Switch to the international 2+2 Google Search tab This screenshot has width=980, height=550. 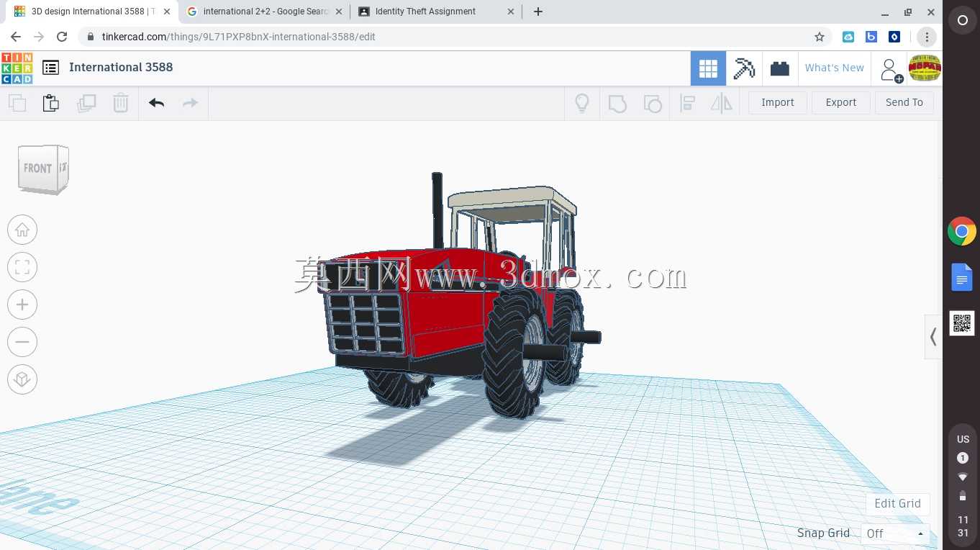pos(265,12)
